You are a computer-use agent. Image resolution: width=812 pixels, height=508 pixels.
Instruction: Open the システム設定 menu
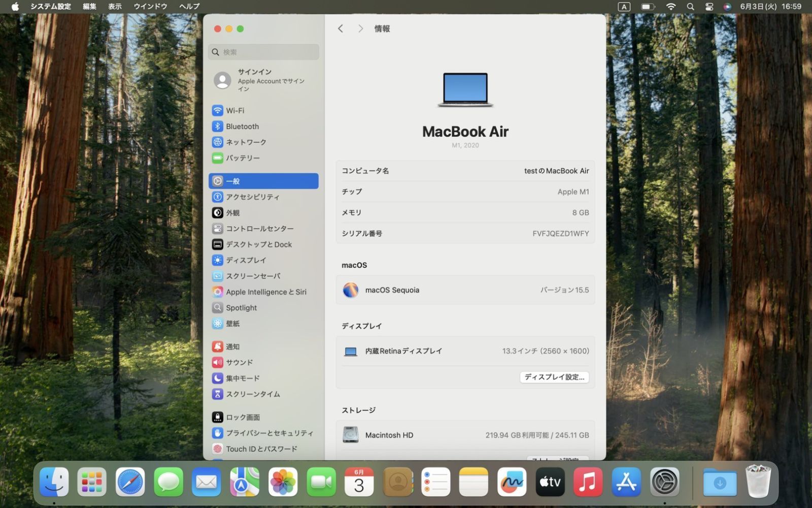coord(50,7)
